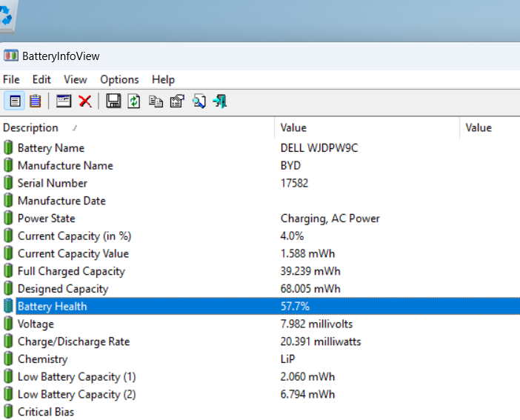Select the Power State row label
This screenshot has width=520, height=420.
tap(47, 219)
